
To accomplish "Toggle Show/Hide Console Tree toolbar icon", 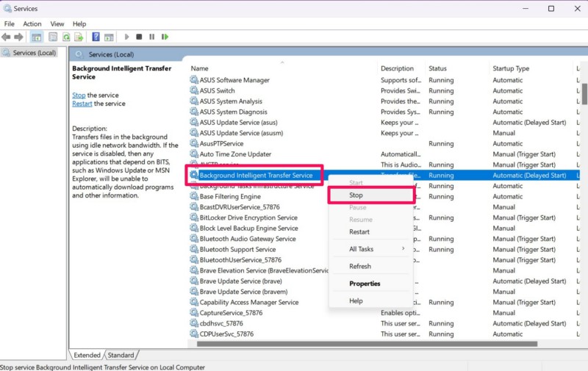I will click(37, 37).
